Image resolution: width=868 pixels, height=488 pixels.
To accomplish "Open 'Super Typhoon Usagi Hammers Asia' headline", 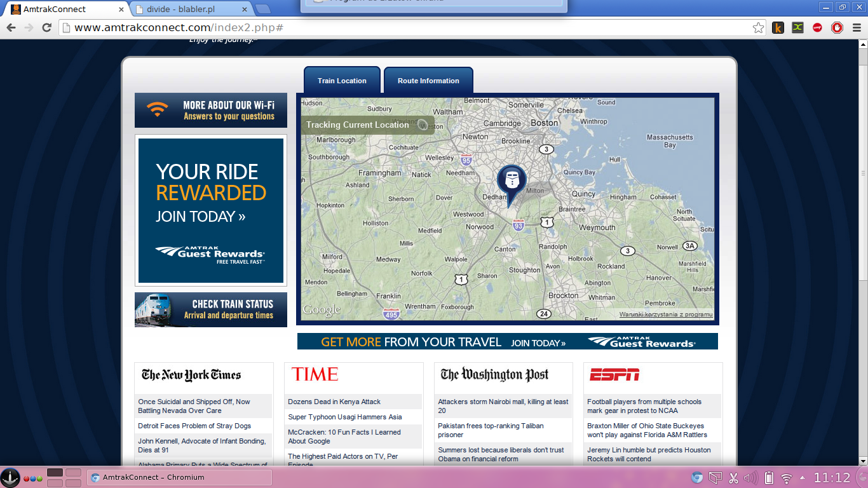I will (x=345, y=417).
